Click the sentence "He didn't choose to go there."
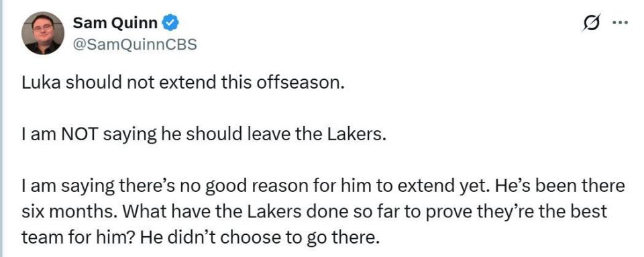Viewport: 644px width, 257px height. pos(258,238)
